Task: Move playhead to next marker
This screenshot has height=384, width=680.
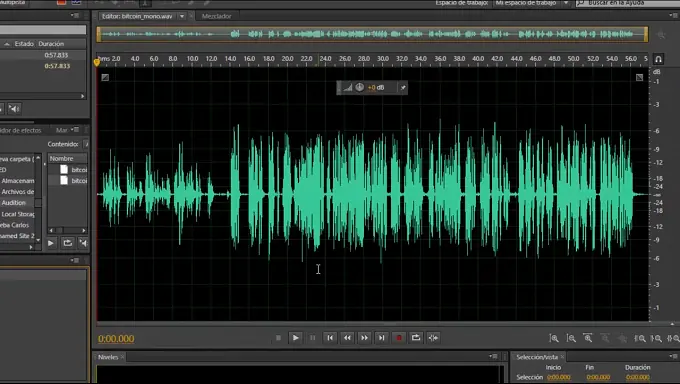Action: 381,338
